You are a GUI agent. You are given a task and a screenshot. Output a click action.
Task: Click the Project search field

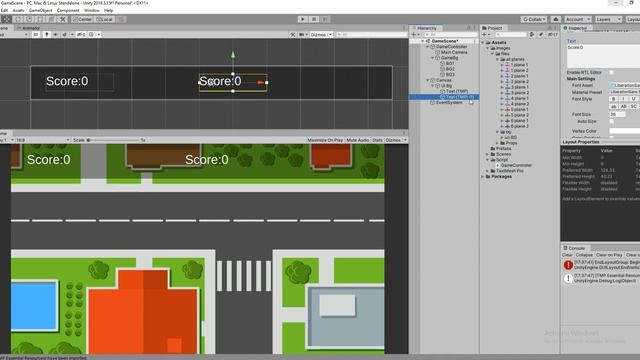510,35
